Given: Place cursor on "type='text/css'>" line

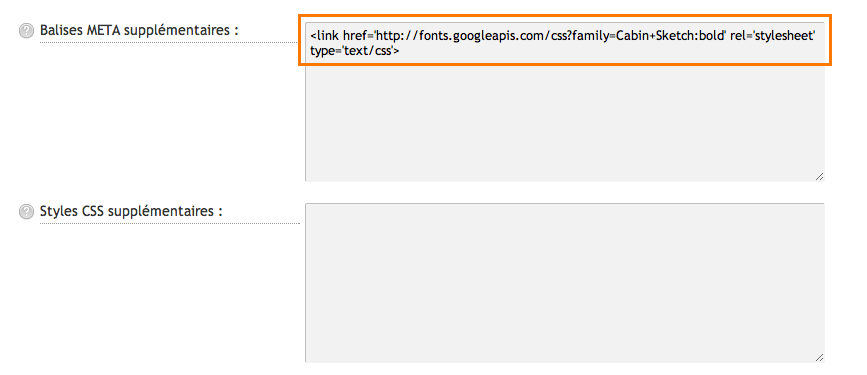Looking at the screenshot, I should tap(355, 51).
